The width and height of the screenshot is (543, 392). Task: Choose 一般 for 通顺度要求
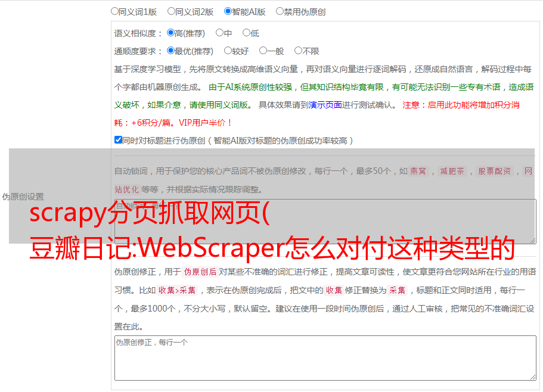pos(263,51)
